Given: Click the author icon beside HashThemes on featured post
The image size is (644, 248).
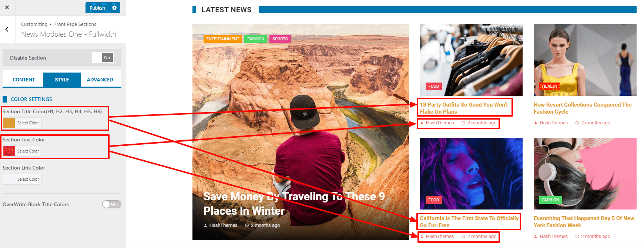Looking at the screenshot, I should coord(205,225).
